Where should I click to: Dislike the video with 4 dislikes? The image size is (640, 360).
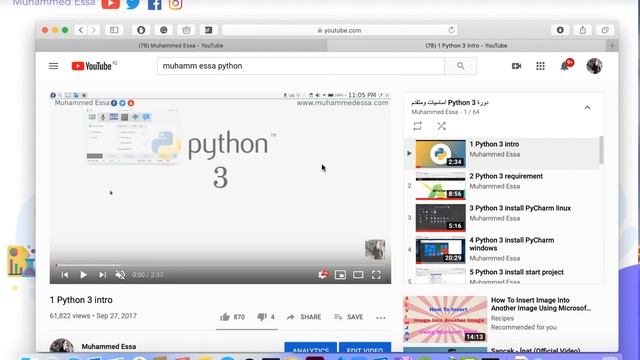(x=266, y=317)
